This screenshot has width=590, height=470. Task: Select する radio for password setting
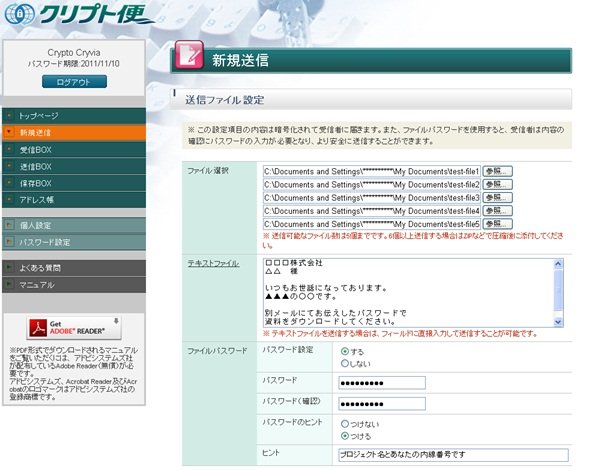pos(344,351)
